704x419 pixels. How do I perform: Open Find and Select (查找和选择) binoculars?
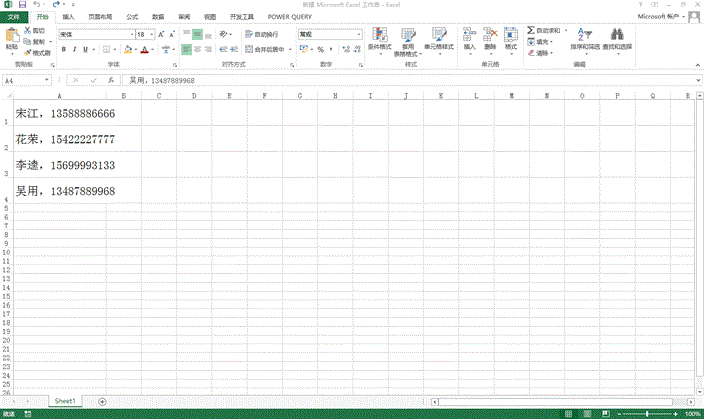click(617, 40)
